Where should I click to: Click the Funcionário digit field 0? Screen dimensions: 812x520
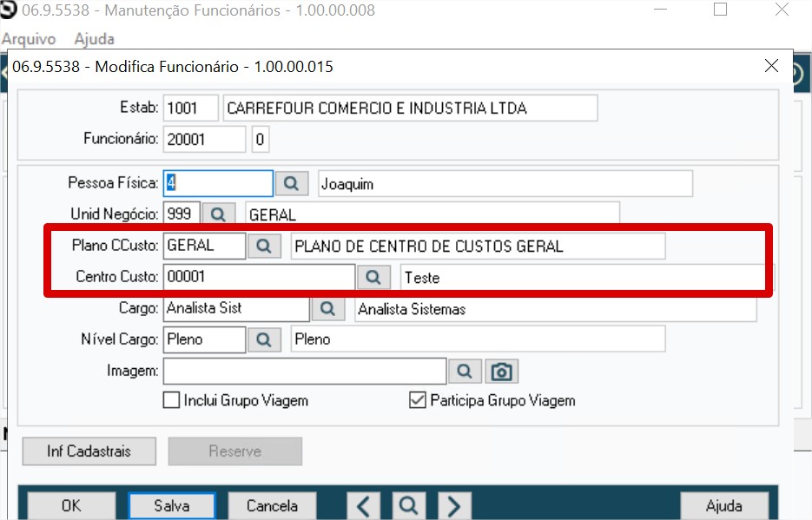(261, 139)
